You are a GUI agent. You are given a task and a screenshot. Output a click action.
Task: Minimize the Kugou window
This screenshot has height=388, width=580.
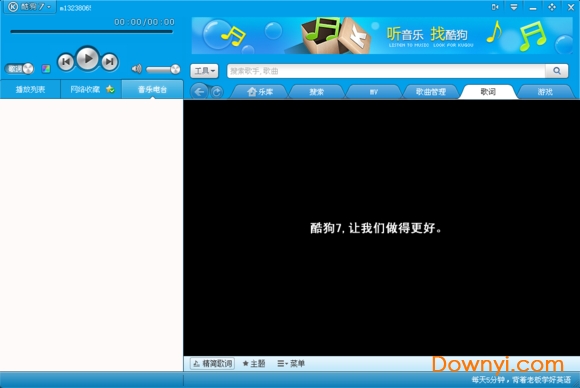pyautogui.click(x=533, y=8)
